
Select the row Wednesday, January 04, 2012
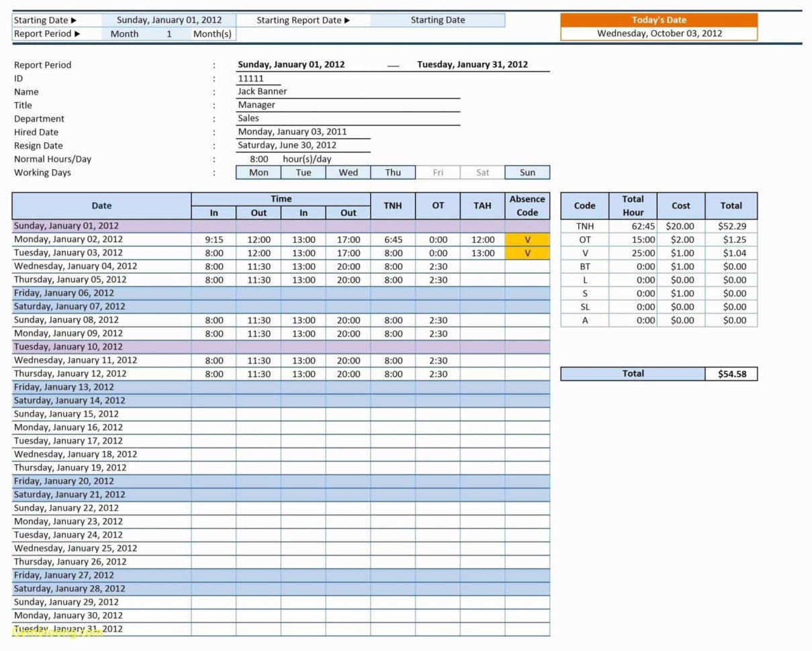point(281,266)
